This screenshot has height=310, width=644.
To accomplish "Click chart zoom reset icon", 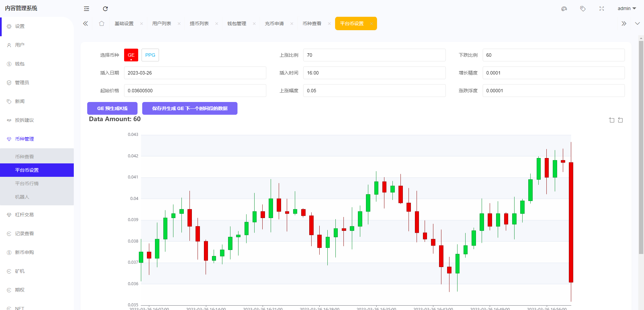I will point(621,120).
